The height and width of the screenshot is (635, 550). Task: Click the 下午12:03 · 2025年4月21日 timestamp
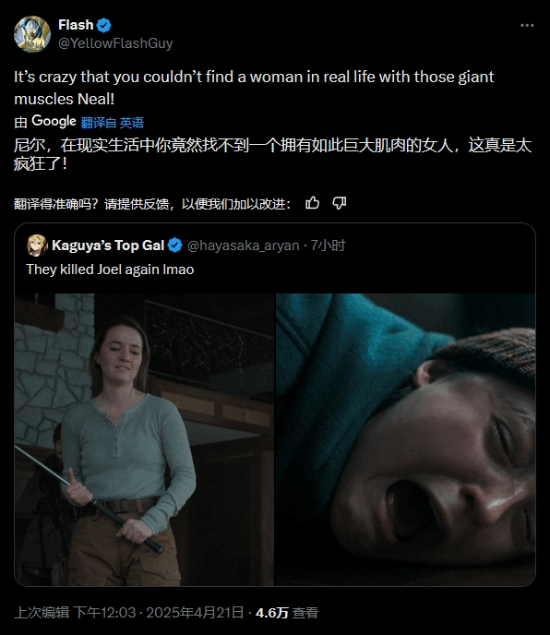click(158, 612)
